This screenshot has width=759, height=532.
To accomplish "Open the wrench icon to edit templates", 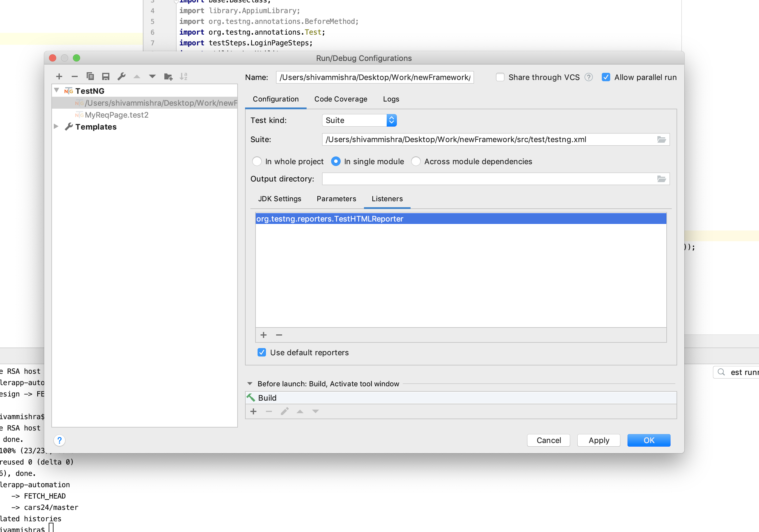I will pos(121,77).
